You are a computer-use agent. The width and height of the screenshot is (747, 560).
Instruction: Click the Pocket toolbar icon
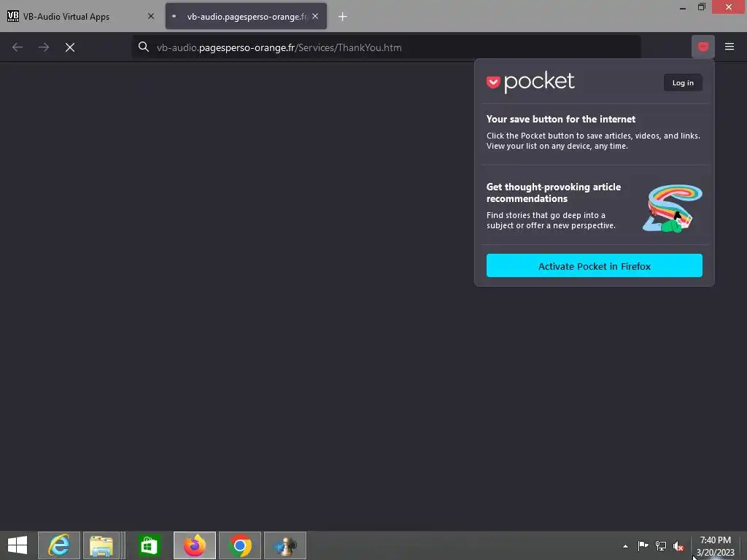click(x=703, y=47)
